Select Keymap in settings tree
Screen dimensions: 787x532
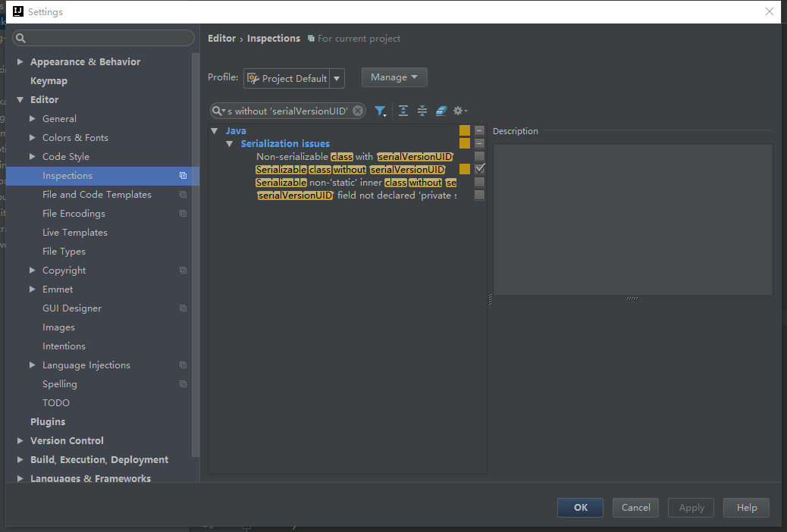click(49, 81)
